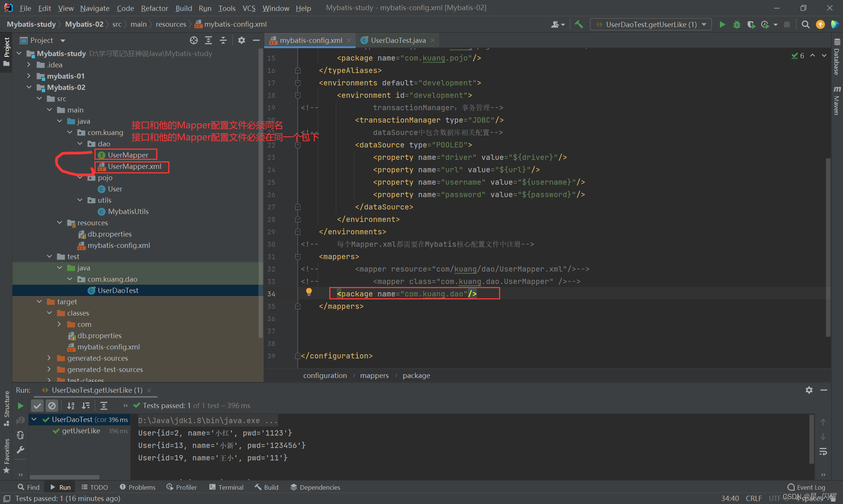Expand the mybatis-01 module
Viewport: 843px width, 504px height.
29,76
